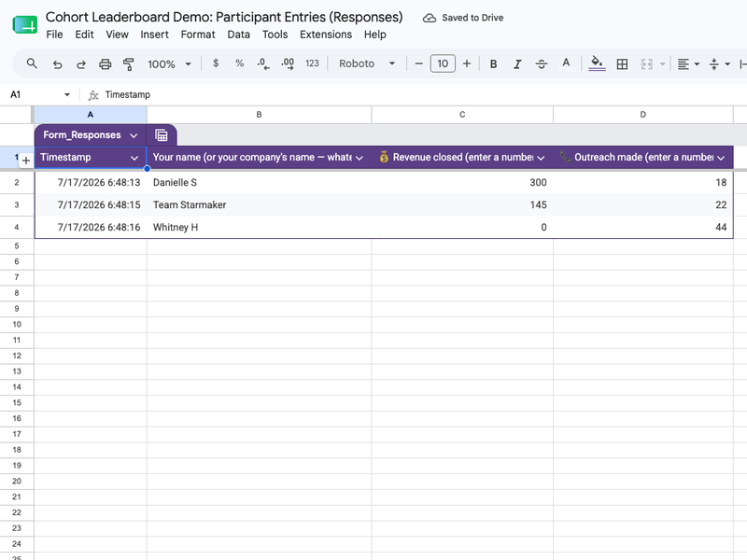
Task: Open the text color picker
Action: point(566,63)
